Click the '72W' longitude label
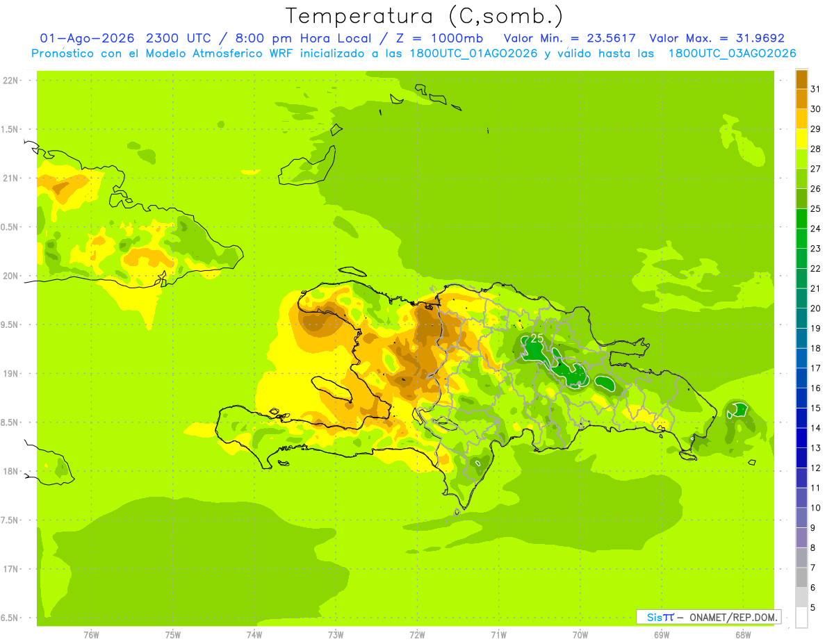Viewport: 834px width, 644px height. 418,636
